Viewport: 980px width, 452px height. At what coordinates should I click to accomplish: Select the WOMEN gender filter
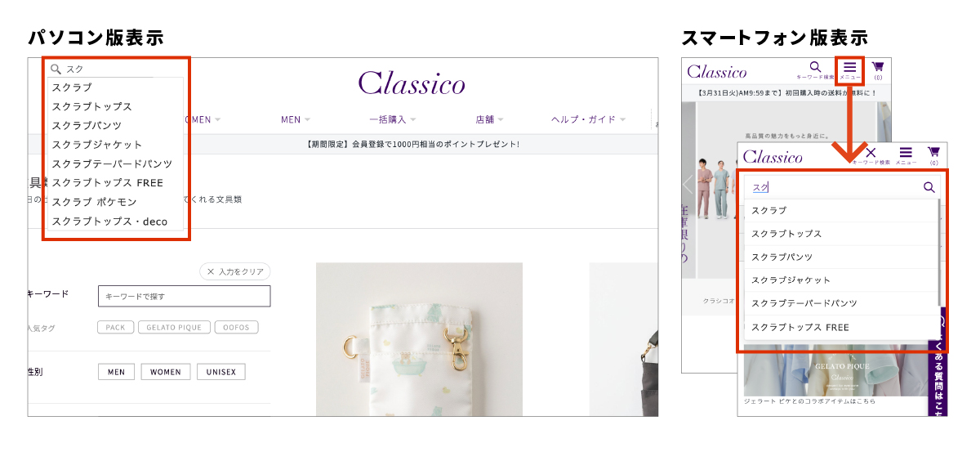165,372
